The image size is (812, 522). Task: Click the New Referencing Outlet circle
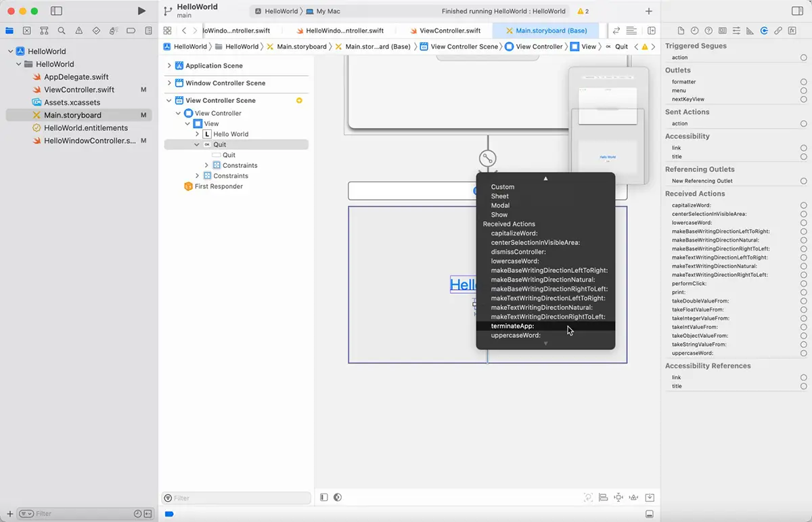[803, 181]
